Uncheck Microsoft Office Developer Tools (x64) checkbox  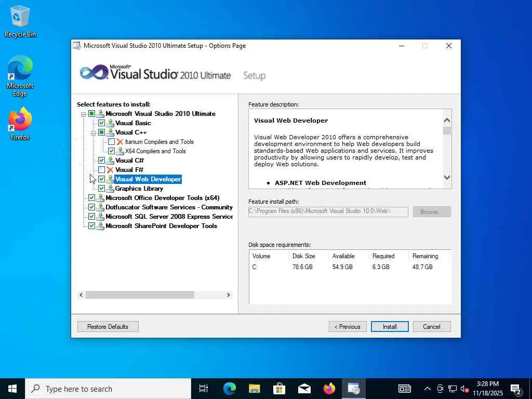click(91, 198)
